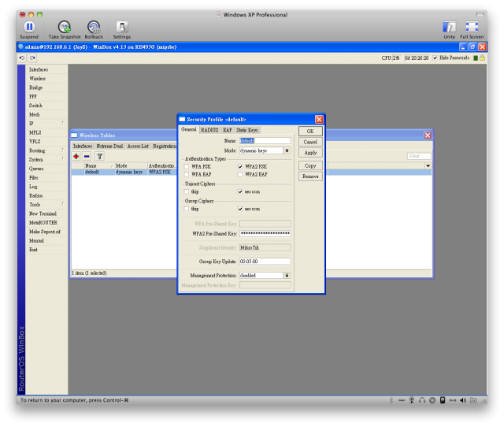504x427 pixels.
Task: Click the OK button
Action: click(310, 132)
